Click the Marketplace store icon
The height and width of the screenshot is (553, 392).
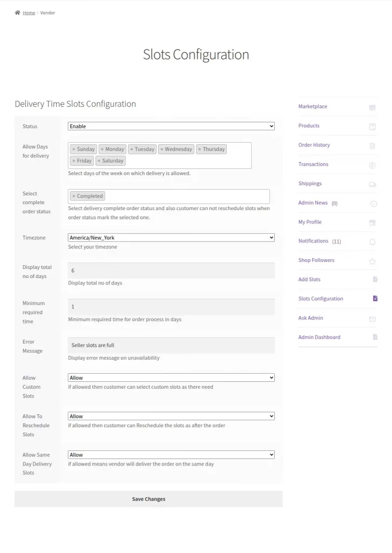[373, 106]
